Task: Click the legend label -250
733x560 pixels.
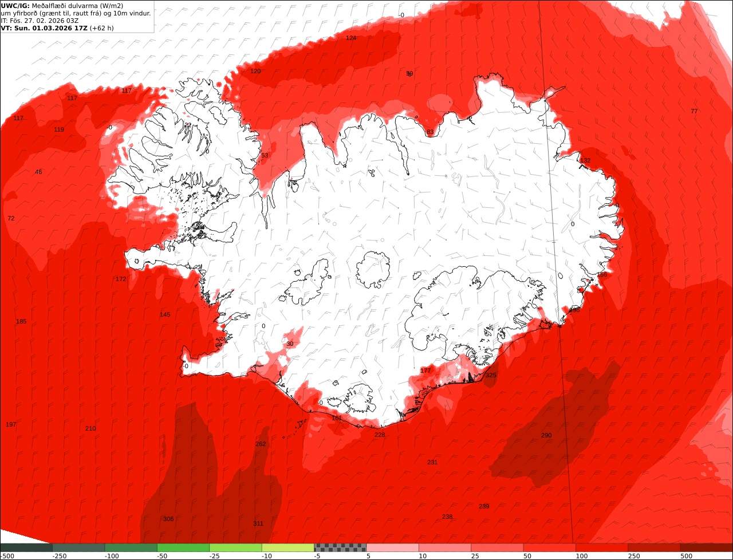Action: coord(60,556)
